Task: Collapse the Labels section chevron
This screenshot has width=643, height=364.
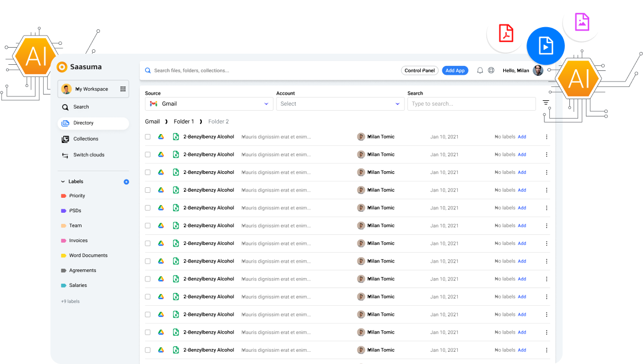Action: click(62, 182)
